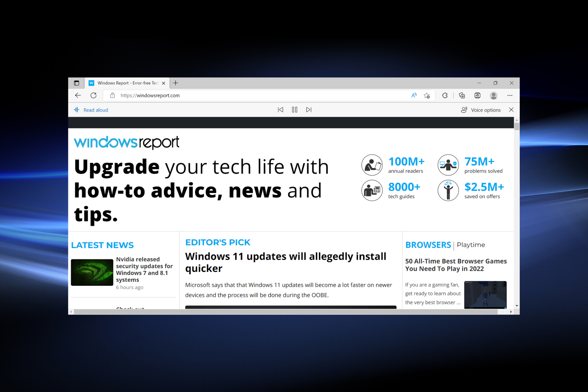Screen dimensions: 588x392
Task: Click the Settings and more menu icon
Action: coord(510,95)
